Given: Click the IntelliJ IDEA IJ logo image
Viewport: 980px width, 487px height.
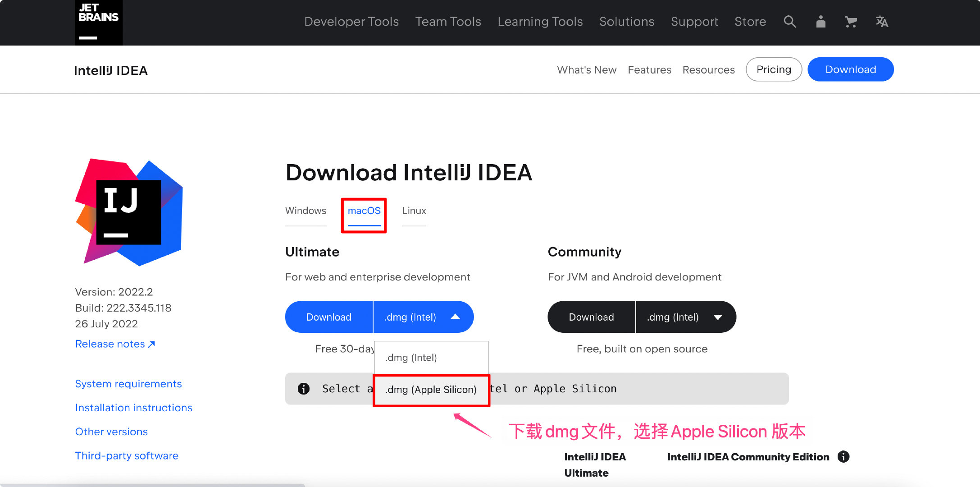Looking at the screenshot, I should click(x=129, y=212).
